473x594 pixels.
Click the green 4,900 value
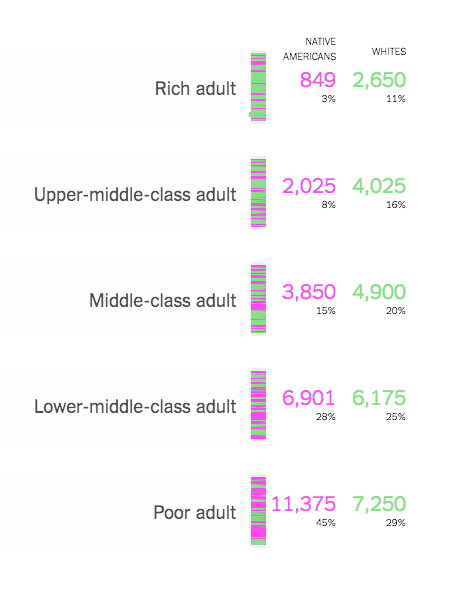click(x=379, y=292)
